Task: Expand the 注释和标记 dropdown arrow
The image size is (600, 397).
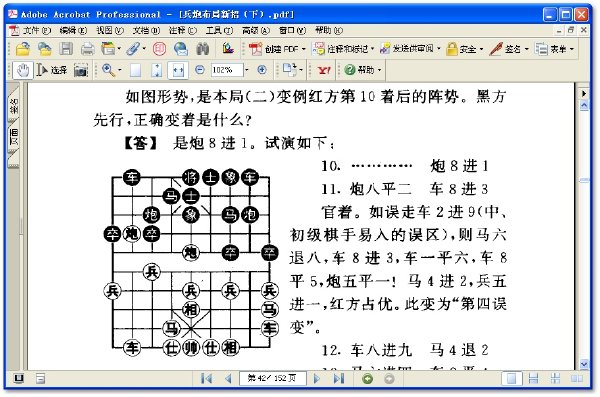Action: click(x=372, y=49)
